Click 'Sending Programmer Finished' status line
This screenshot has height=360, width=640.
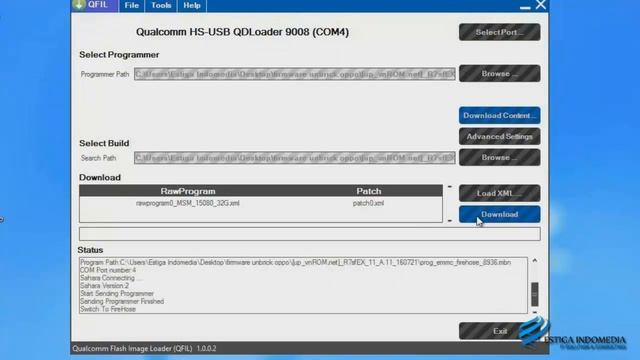tap(122, 302)
